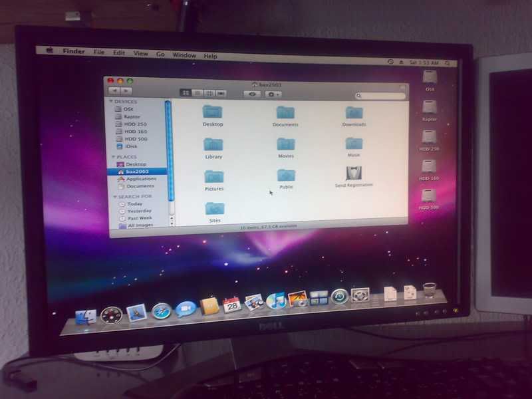Click the Eject icon in the menu bar
Image resolution: width=532 pixels, height=399 pixels.
(x=402, y=62)
